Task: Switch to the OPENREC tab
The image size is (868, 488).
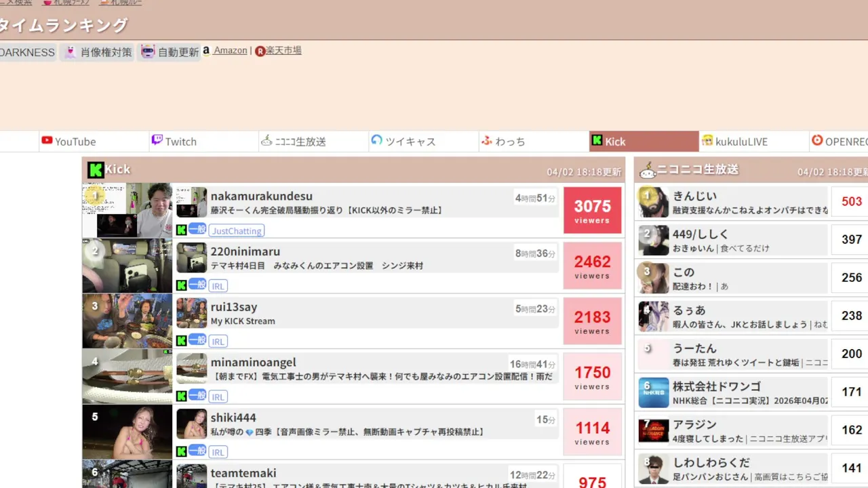Action: 839,141
